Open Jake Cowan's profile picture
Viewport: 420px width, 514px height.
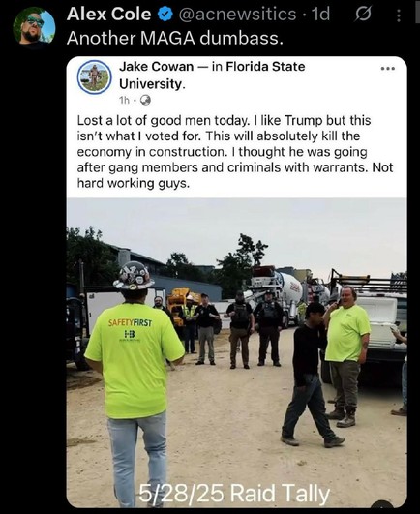(x=94, y=77)
